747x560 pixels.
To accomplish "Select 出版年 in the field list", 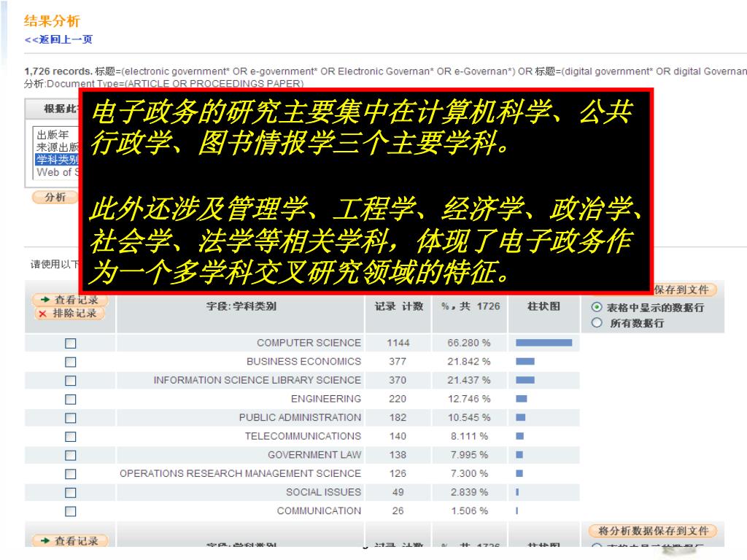I will click(53, 135).
